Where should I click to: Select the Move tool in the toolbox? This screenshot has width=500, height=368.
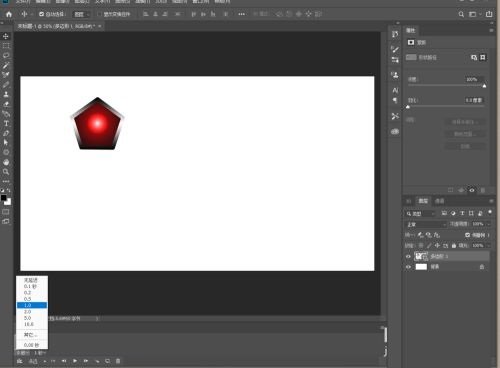[x=6, y=36]
